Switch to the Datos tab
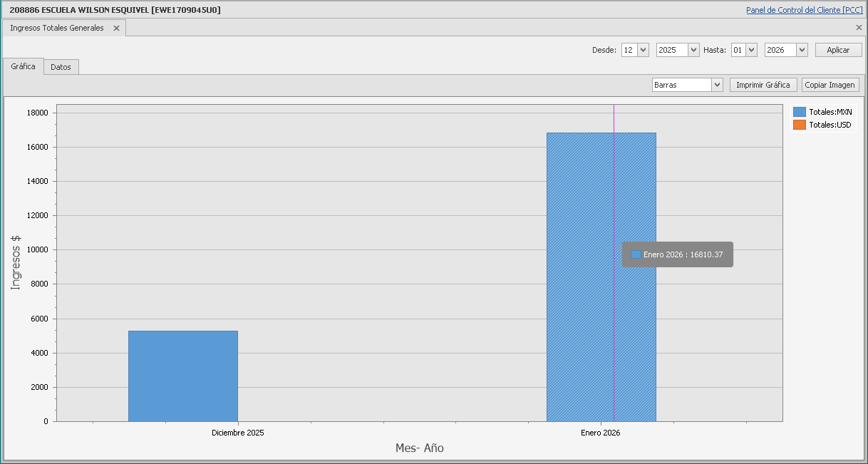Viewport: 868px width, 464px height. coord(61,67)
